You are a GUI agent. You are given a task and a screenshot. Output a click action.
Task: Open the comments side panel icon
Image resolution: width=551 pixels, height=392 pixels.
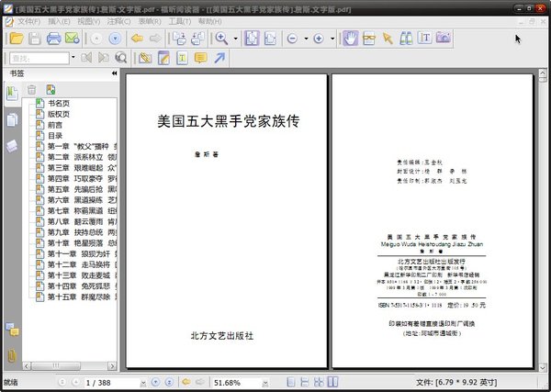(x=12, y=330)
